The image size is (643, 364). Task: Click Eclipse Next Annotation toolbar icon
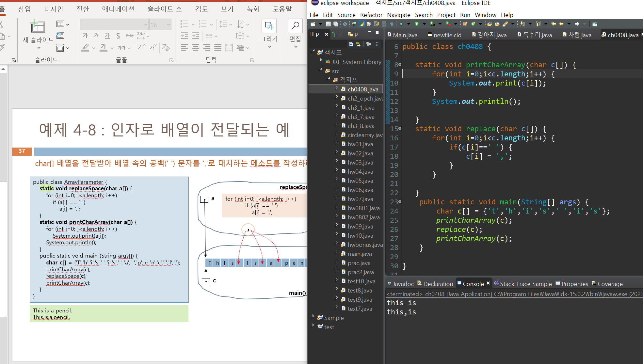tap(522, 24)
